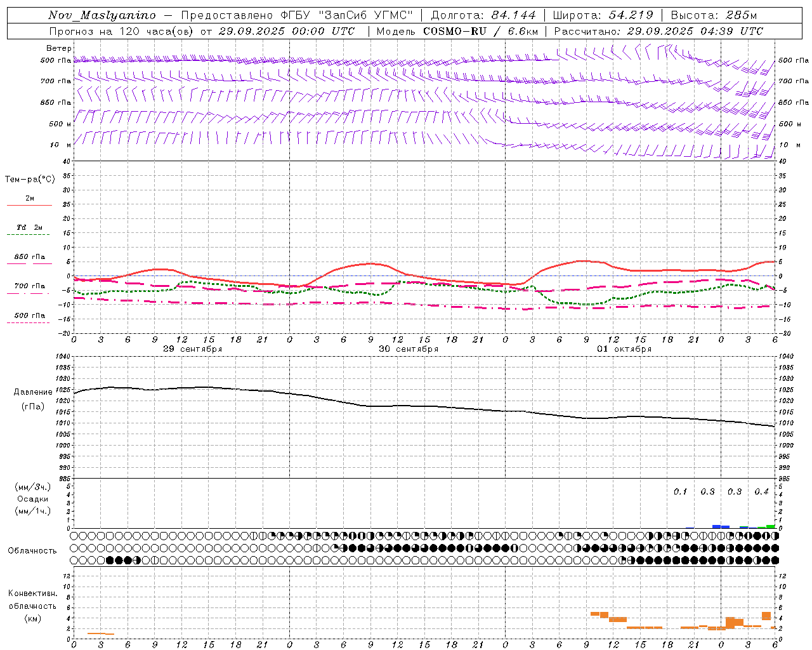Click the Ветер panel label
Screen dimensions: 812x650
[x=58, y=48]
